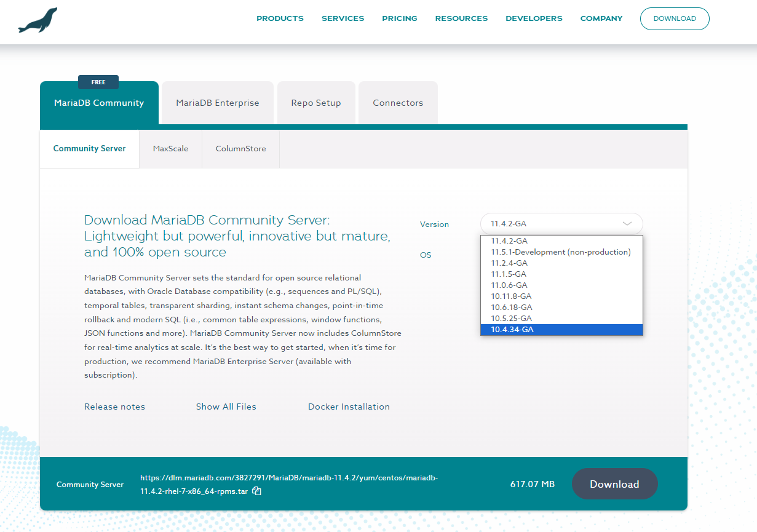
Task: Open the Connectors tab
Action: click(x=398, y=103)
